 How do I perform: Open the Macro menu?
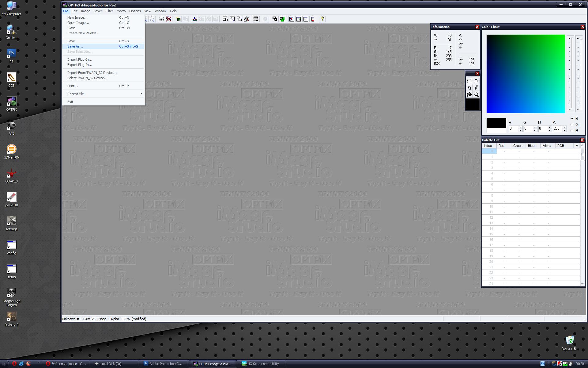tap(121, 11)
